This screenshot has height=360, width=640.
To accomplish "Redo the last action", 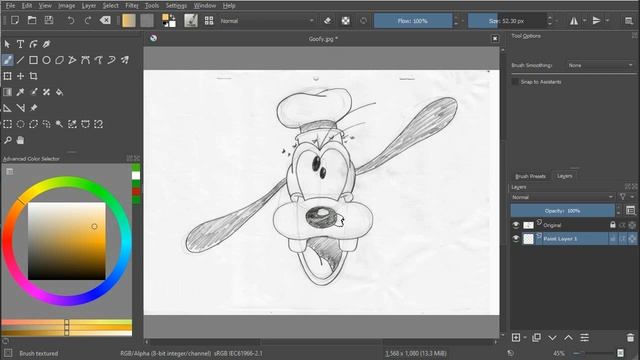I will coord(88,20).
